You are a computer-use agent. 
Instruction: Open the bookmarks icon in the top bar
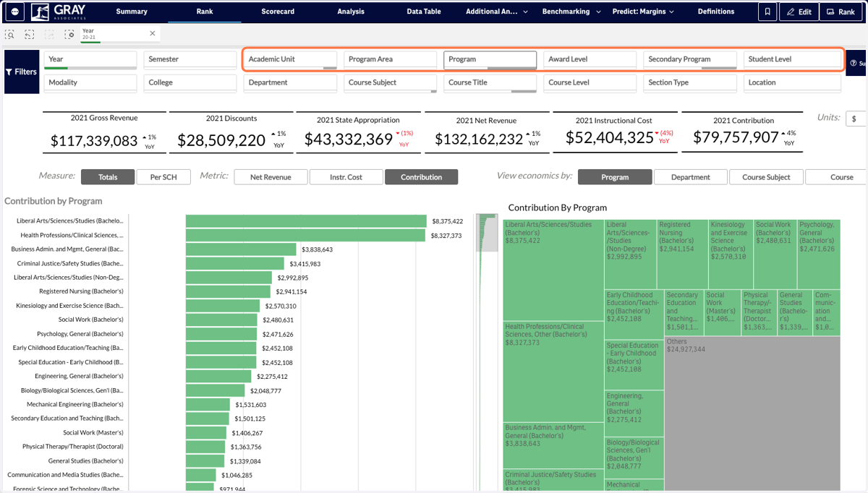coord(767,12)
